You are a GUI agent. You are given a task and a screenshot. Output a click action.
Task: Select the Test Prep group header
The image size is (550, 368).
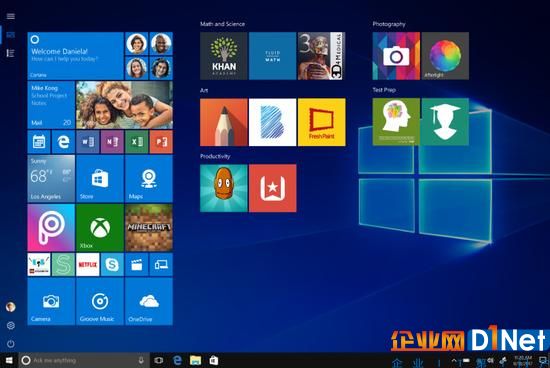(384, 90)
